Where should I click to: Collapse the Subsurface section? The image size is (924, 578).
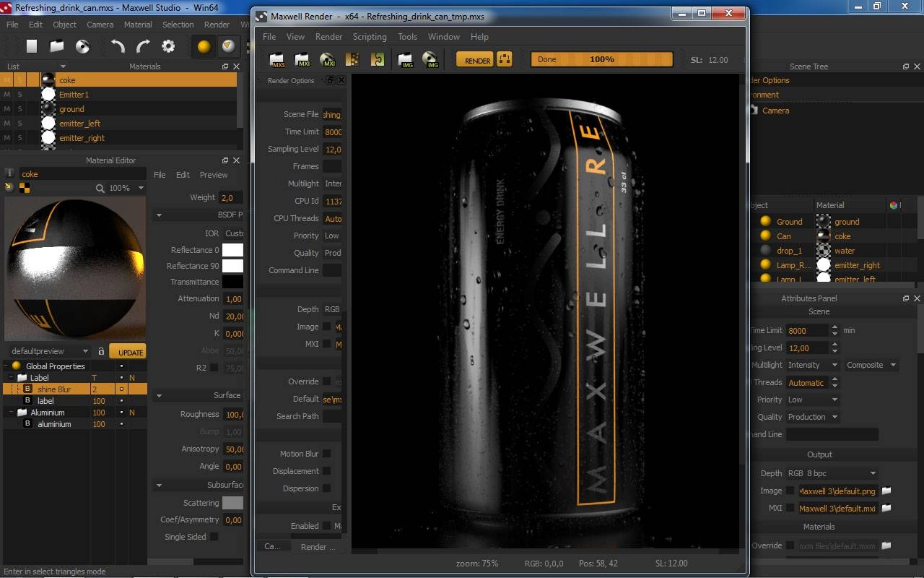(x=160, y=486)
